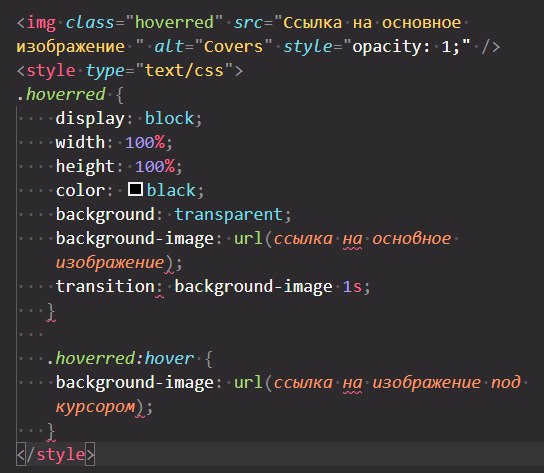Click the 'src' attribute name
Viewport: 544px width, 473px height.
(248, 23)
